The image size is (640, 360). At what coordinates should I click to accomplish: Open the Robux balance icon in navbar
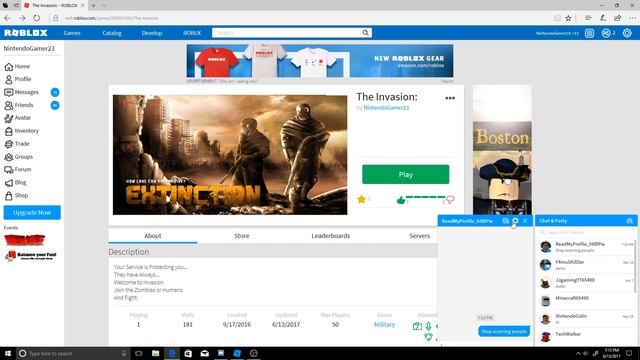(606, 33)
